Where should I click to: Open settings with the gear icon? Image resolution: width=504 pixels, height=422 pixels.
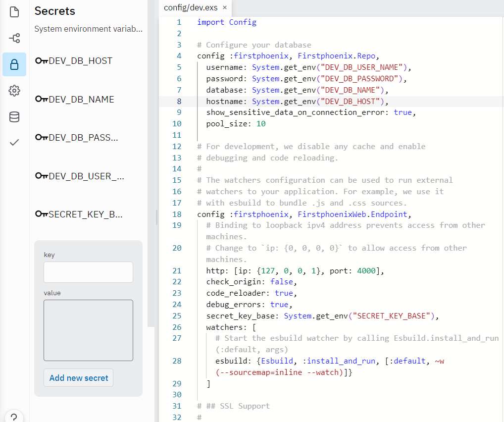pos(14,91)
